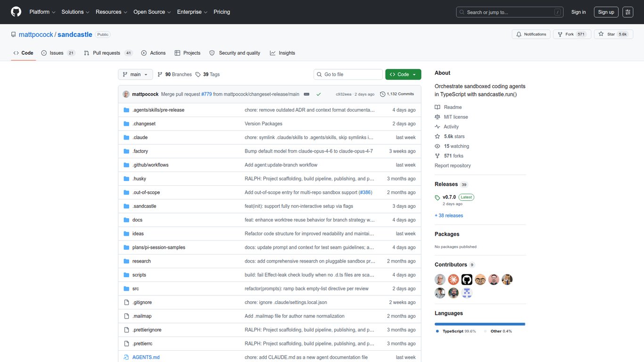Click the Notifications button
Viewport: 644px width, 362px height.
pyautogui.click(x=531, y=34)
